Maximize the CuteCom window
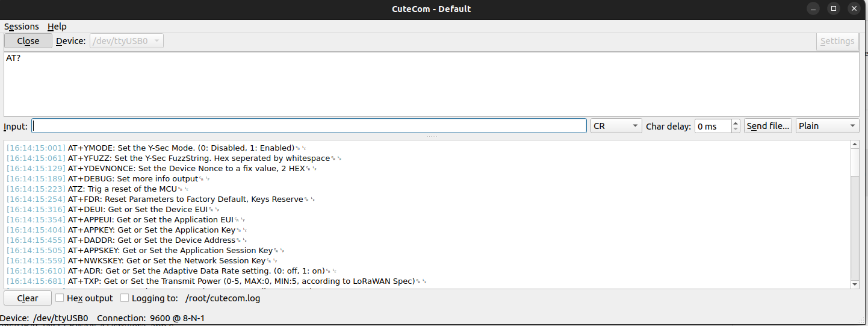The height and width of the screenshot is (326, 868). pyautogui.click(x=834, y=8)
